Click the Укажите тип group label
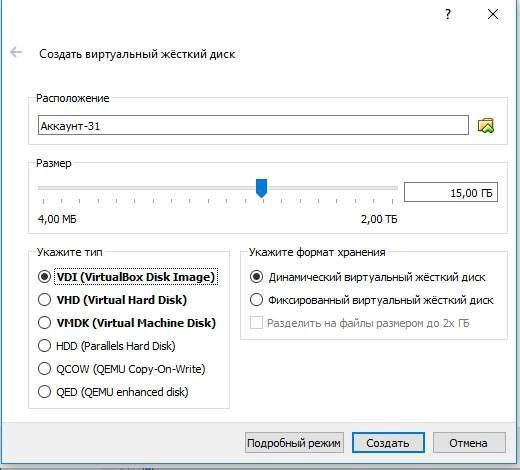 (x=69, y=252)
